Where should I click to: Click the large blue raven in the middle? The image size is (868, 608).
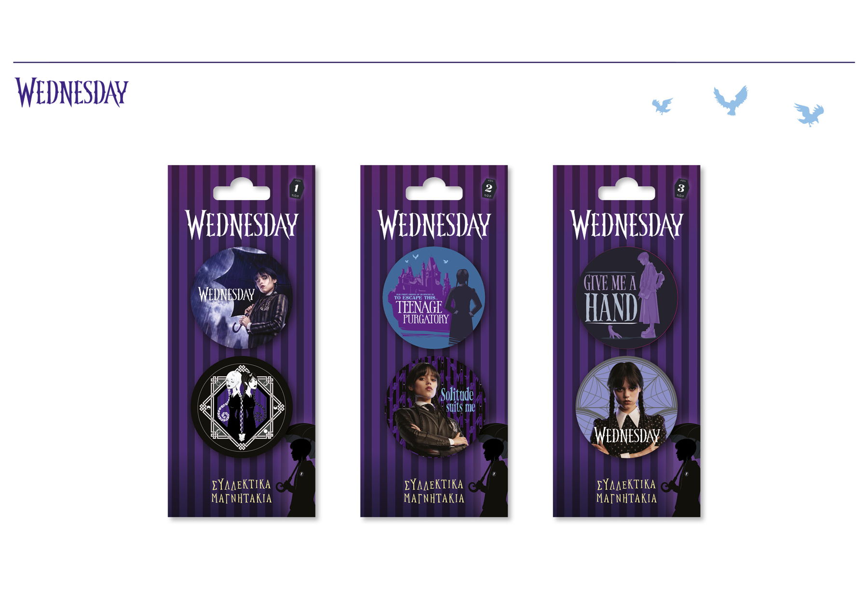[731, 100]
